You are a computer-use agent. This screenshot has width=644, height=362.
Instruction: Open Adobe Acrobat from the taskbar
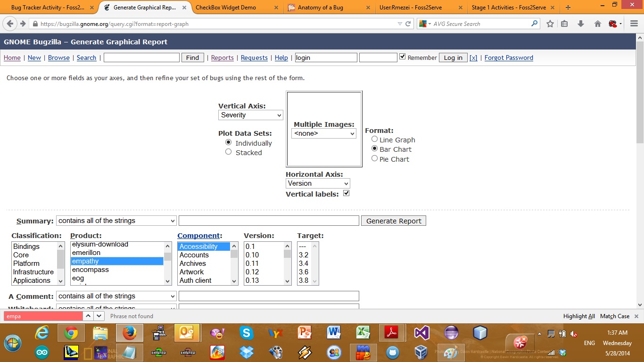pyautogui.click(x=392, y=333)
